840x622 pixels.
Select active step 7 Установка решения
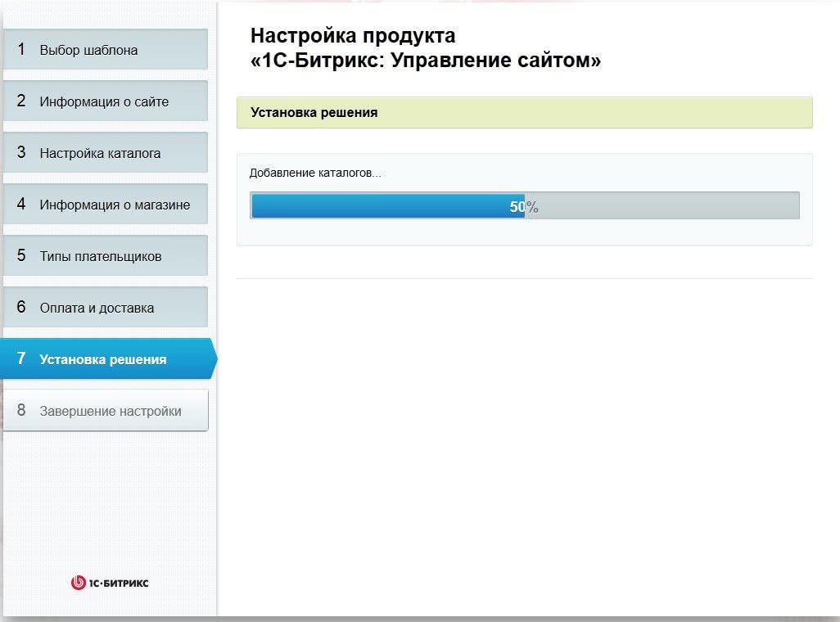(x=108, y=358)
